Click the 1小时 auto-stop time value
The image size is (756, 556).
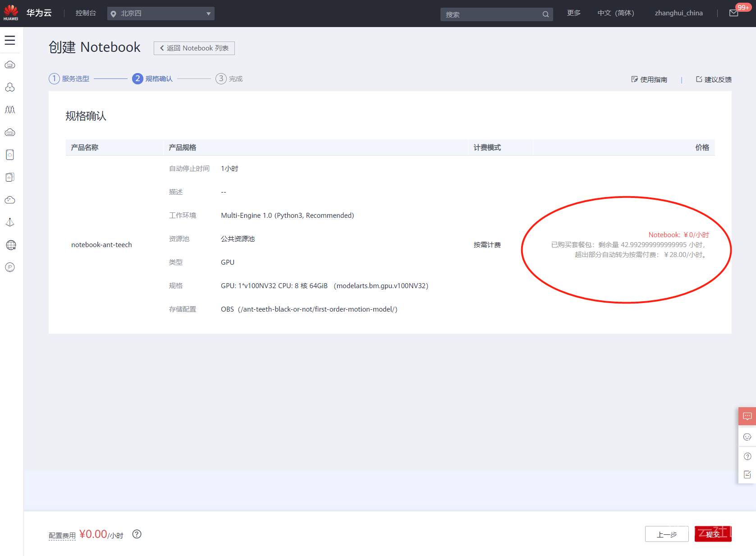click(x=229, y=169)
